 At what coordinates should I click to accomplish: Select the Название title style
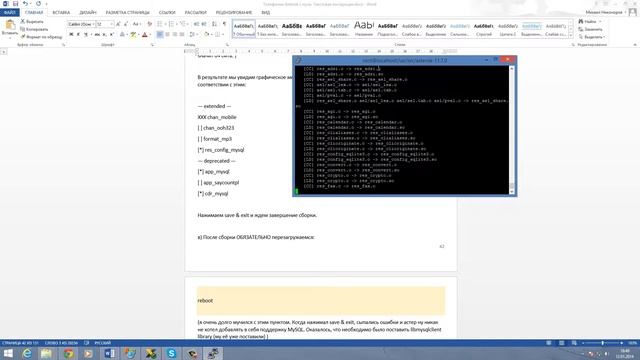[x=363, y=29]
